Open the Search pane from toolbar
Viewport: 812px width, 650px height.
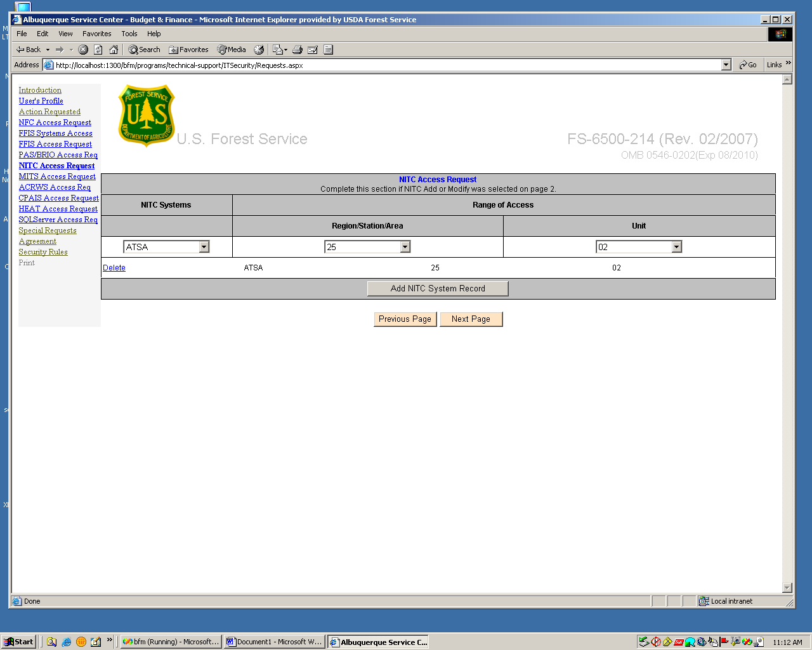[144, 50]
